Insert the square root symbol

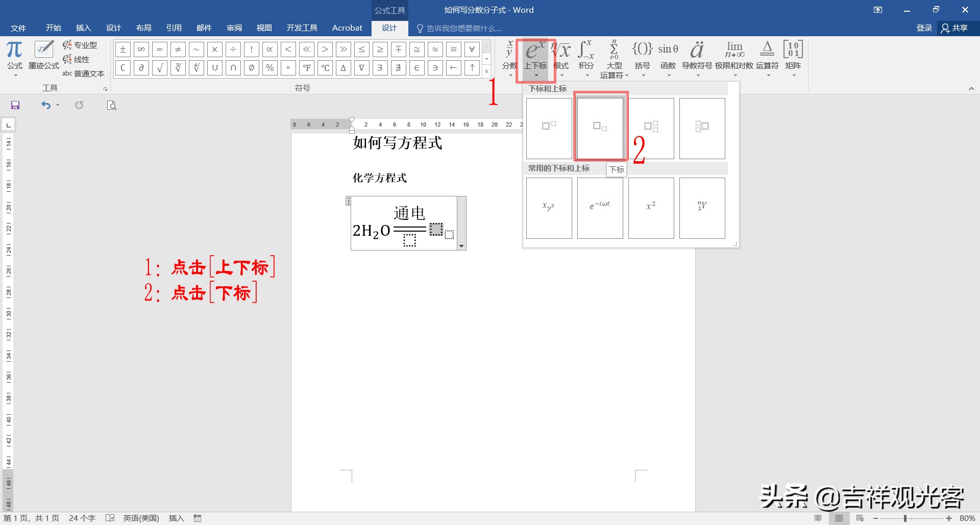pos(159,67)
